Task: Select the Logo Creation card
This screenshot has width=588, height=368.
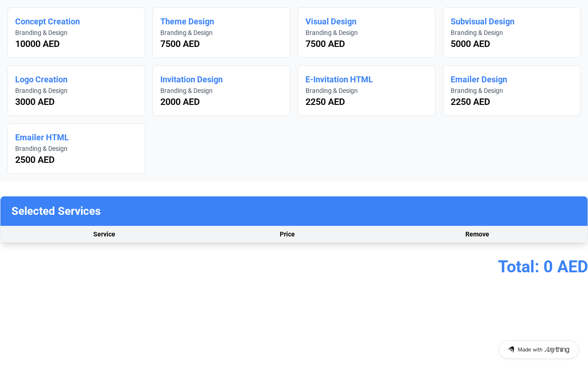Action: (x=76, y=91)
